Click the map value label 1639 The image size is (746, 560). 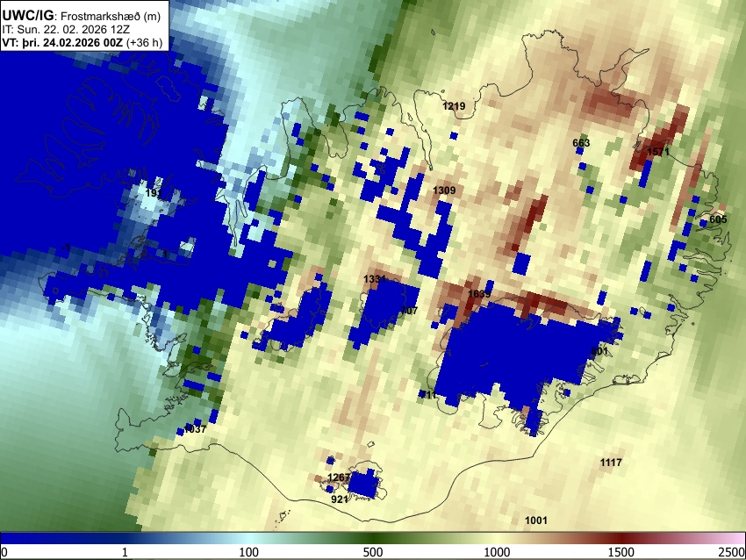[x=479, y=294]
